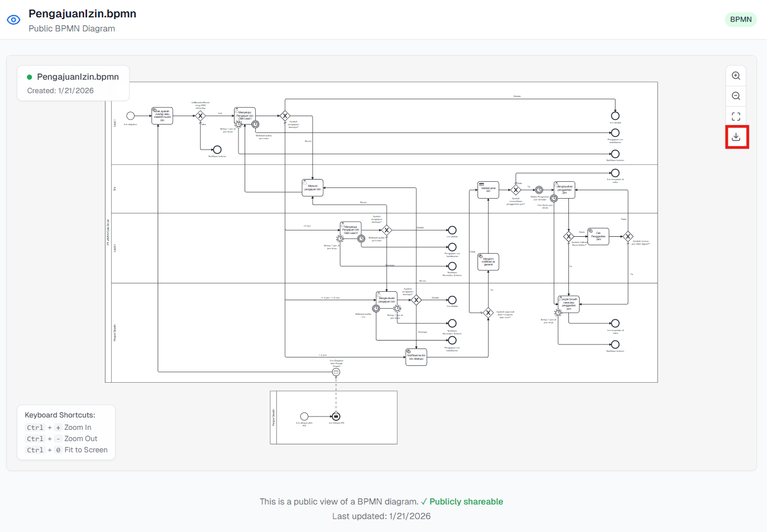Select the Mengirim notifikasi ke general task

point(488,261)
